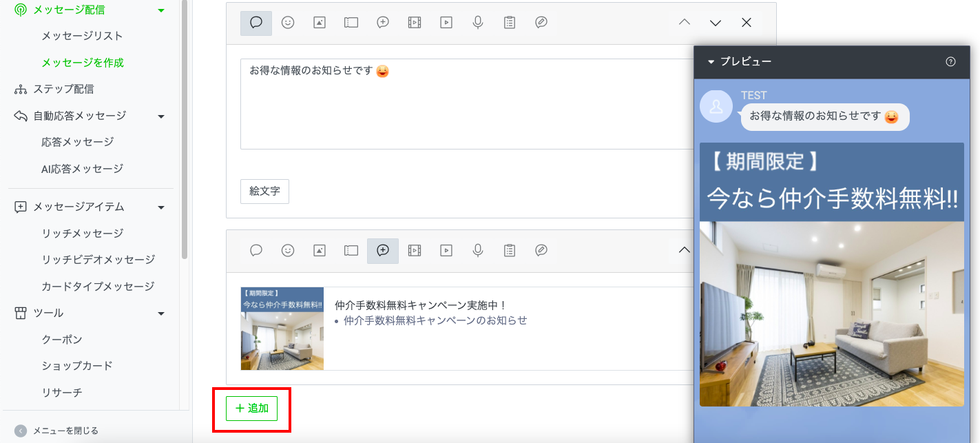Select the research clipboard icon in the second toolbar
The image size is (980, 443).
pos(510,251)
